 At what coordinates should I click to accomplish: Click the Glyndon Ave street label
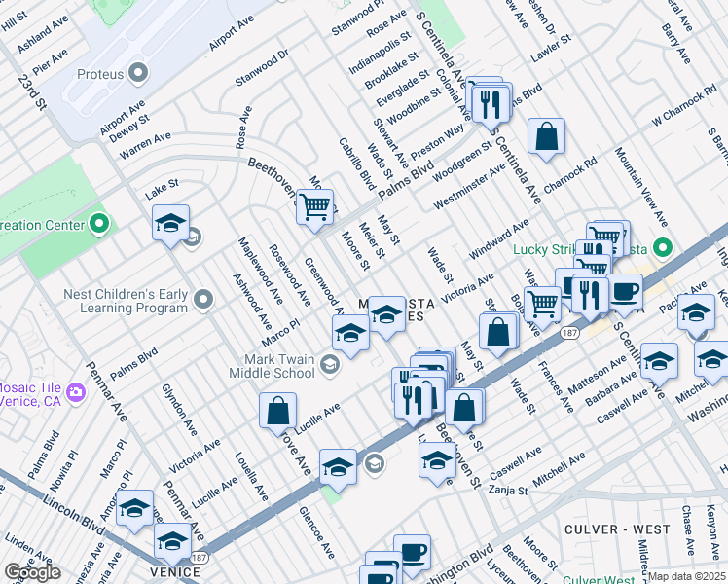point(180,410)
